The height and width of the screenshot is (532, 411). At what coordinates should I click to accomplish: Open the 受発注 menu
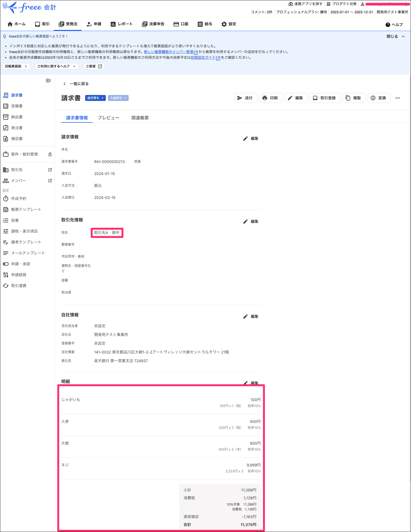[68, 24]
